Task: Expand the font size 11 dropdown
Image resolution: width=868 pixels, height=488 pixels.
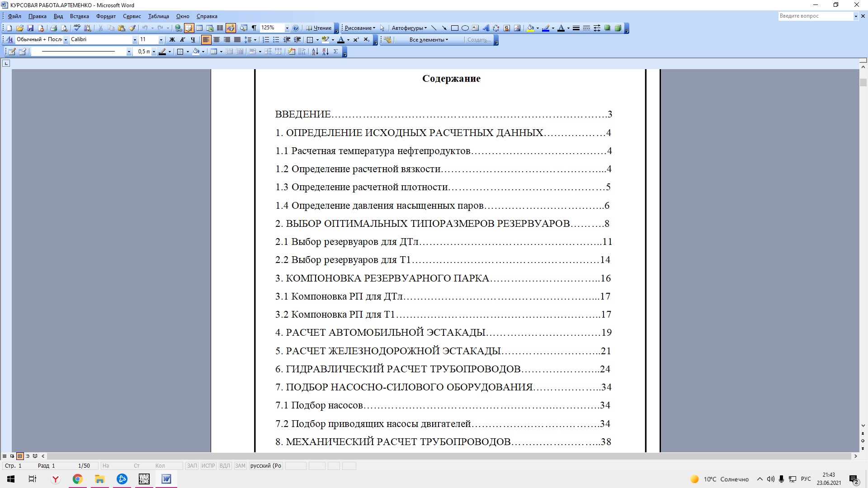Action: (161, 40)
